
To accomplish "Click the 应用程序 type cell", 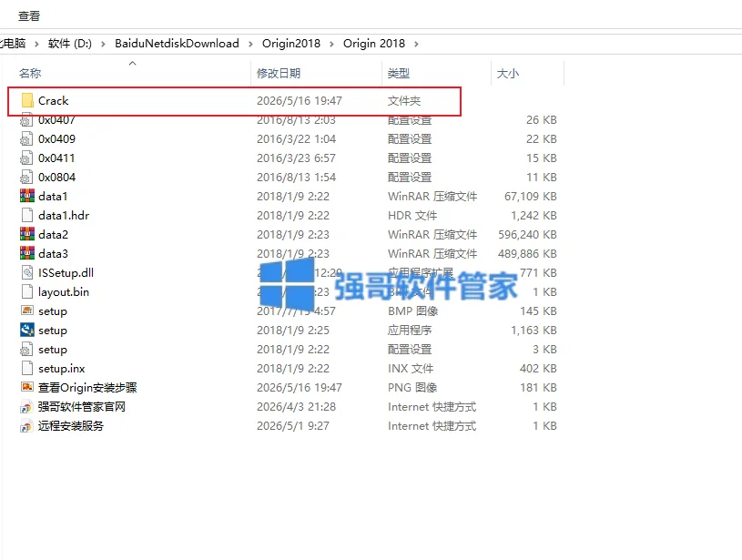I will click(x=410, y=330).
